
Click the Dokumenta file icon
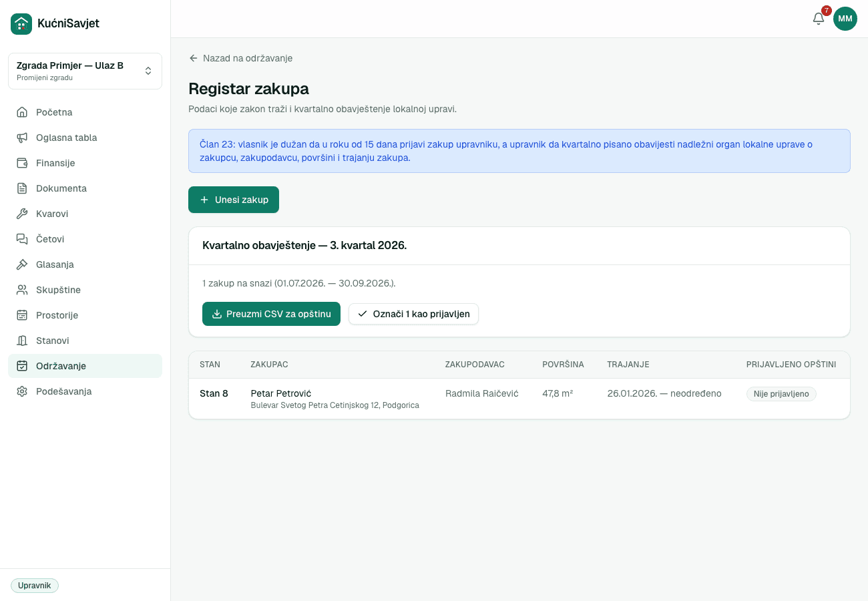[x=22, y=188]
